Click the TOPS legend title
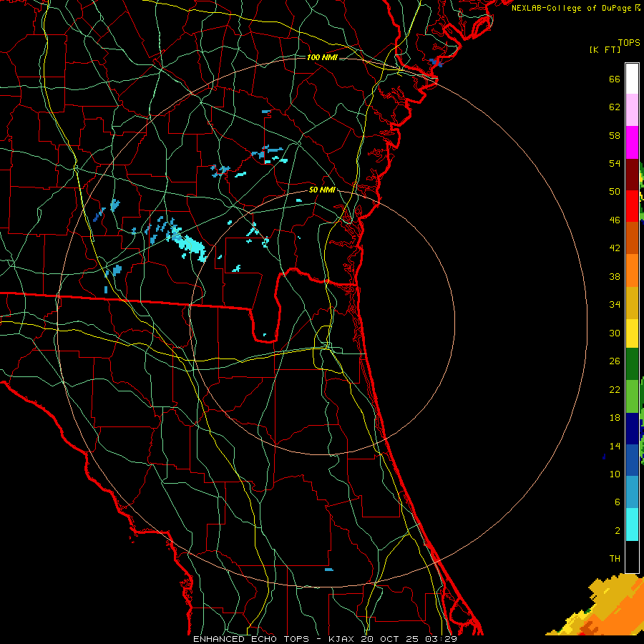The width and height of the screenshot is (644, 644). (x=629, y=43)
